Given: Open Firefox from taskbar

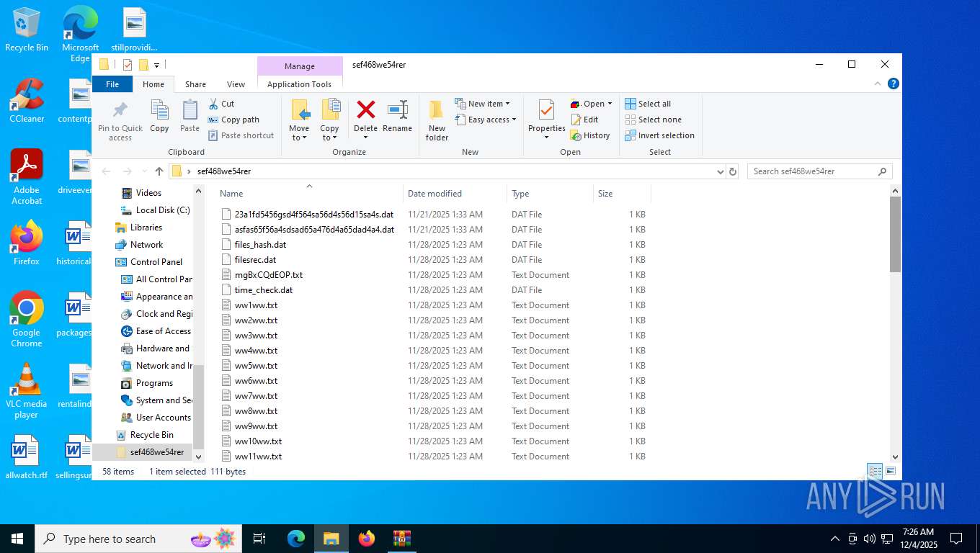Looking at the screenshot, I should pos(367,538).
